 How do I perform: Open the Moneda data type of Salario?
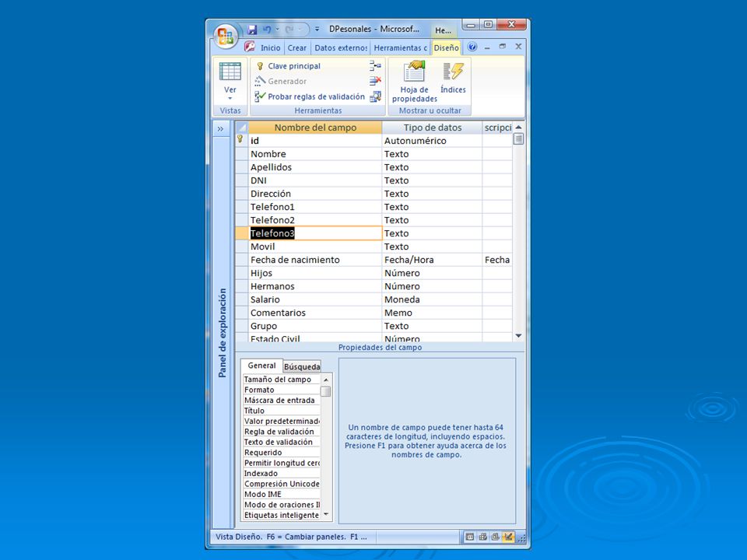click(432, 299)
